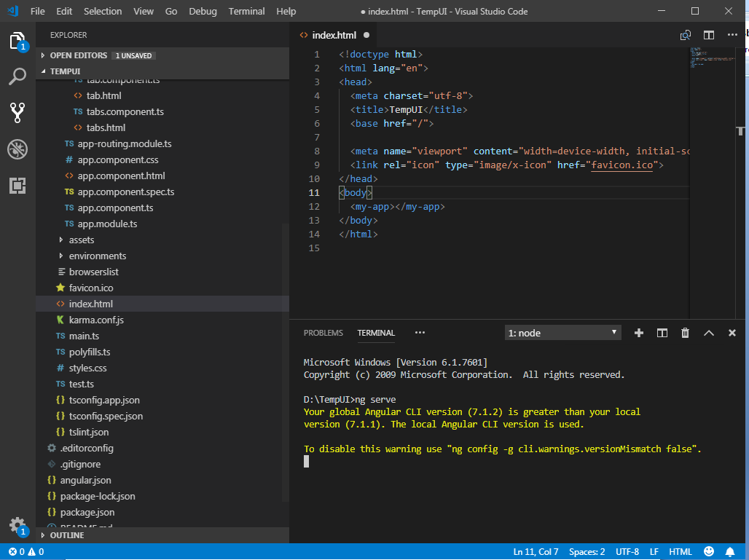Click the Split Editor icon in the editor toolbar
This screenshot has height=560, width=749.
coord(707,35)
